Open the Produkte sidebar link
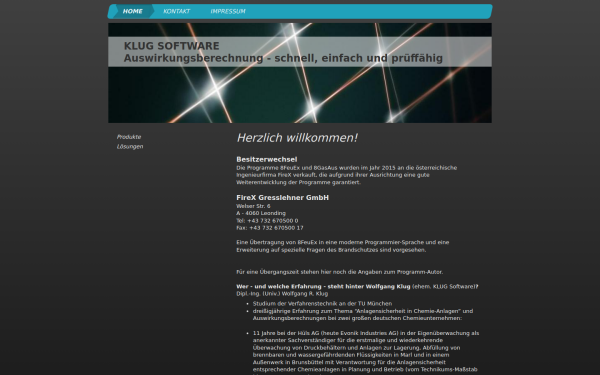Screen dimensions: 600x375 point(129,137)
